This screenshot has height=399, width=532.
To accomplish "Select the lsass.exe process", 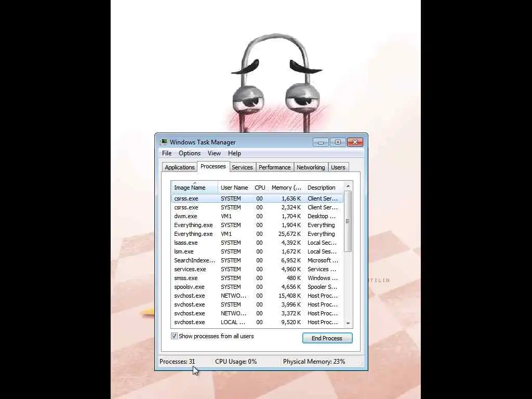I will click(x=257, y=243).
